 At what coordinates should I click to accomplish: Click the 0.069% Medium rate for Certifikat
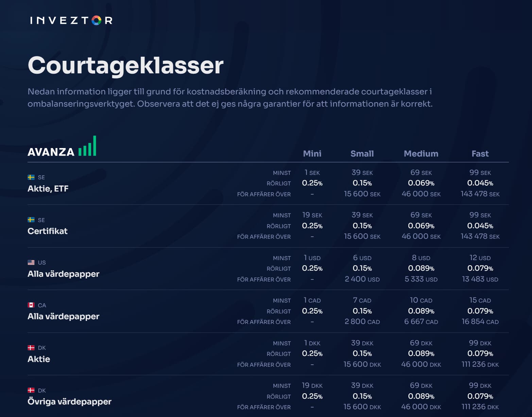click(421, 226)
